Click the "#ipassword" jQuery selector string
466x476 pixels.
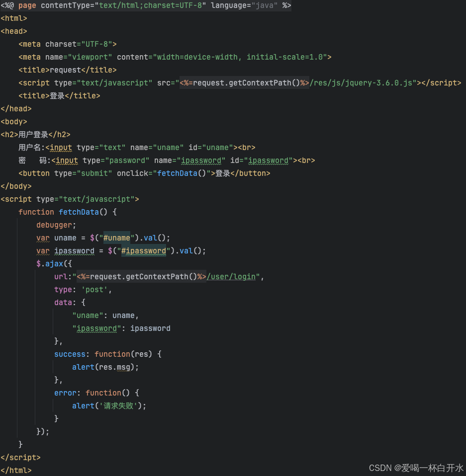[x=144, y=251]
